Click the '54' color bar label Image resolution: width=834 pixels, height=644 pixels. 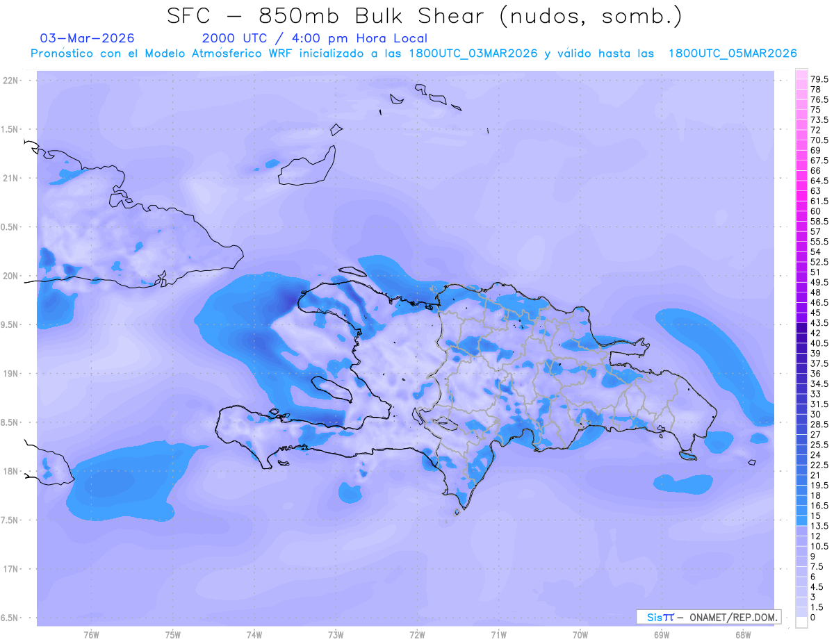[x=816, y=251]
